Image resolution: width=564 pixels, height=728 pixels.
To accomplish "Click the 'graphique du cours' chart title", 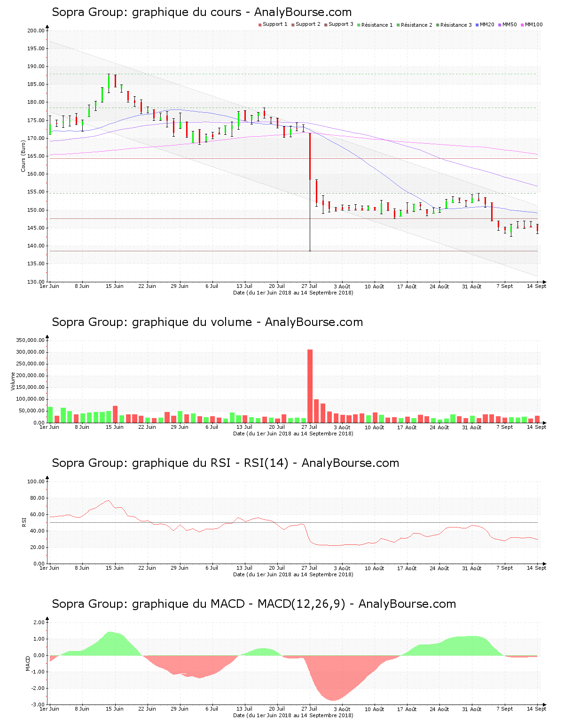I will [202, 12].
